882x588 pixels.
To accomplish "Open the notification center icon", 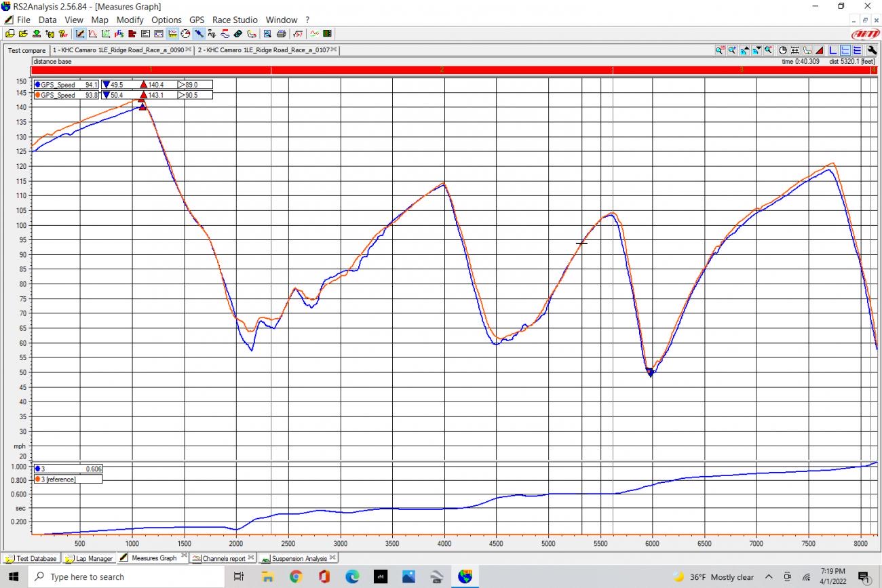I will (864, 577).
